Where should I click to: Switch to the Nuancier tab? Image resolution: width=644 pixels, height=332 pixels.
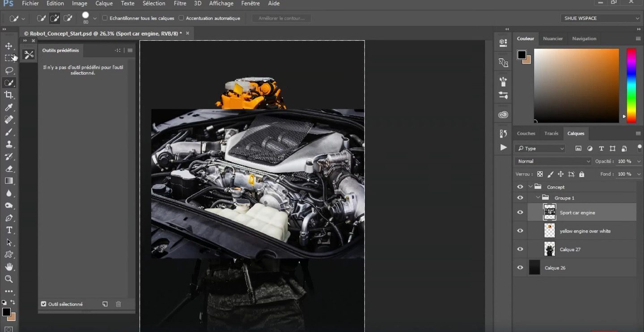pos(553,38)
